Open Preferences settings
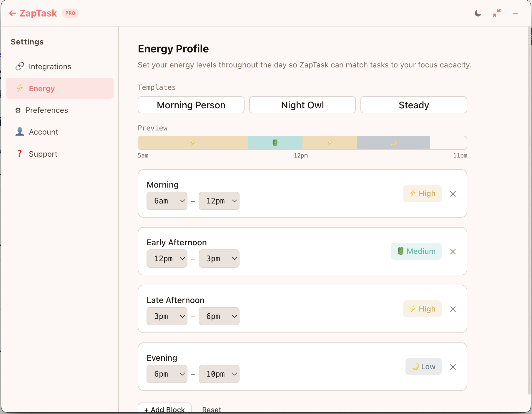This screenshot has height=414, width=532. [x=60, y=110]
